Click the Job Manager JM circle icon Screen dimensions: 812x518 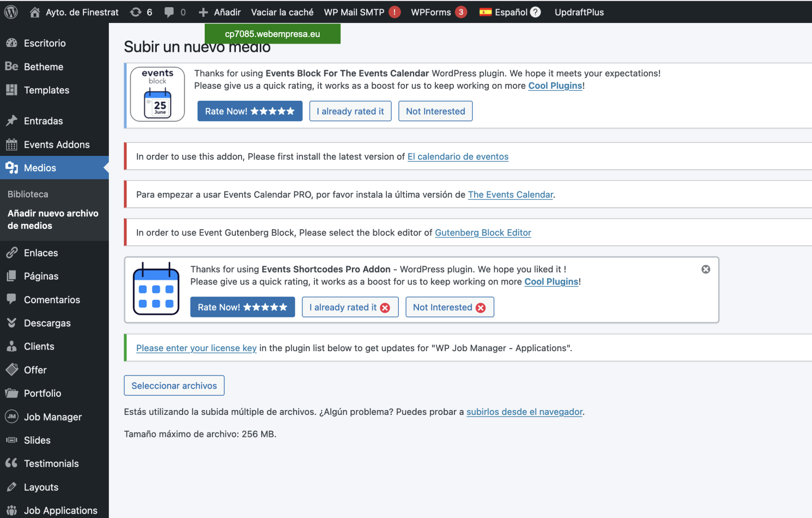click(x=12, y=416)
